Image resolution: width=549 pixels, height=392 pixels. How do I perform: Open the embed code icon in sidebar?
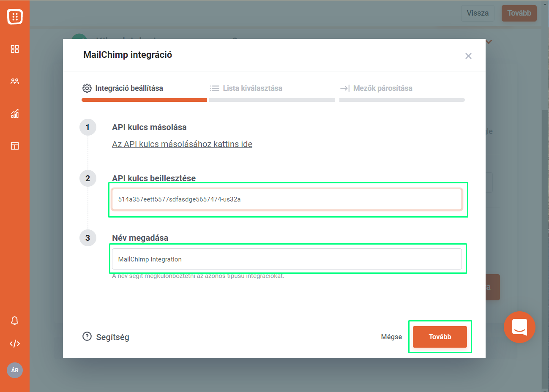coord(15,343)
